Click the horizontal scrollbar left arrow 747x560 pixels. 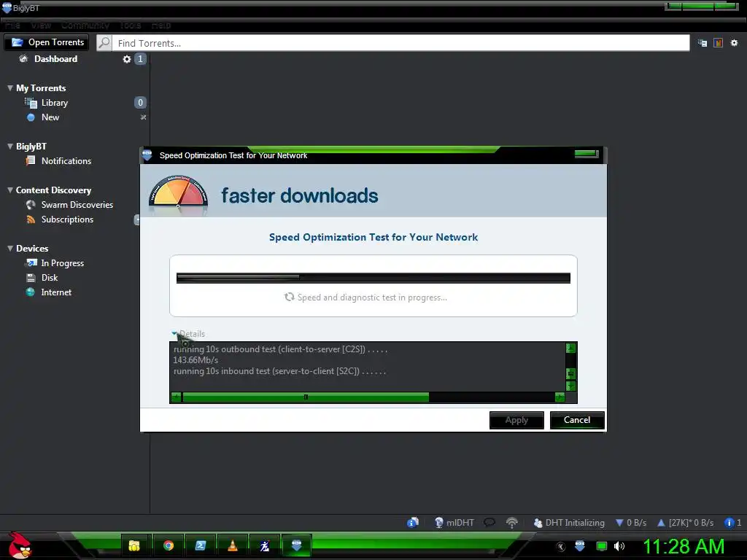176,397
